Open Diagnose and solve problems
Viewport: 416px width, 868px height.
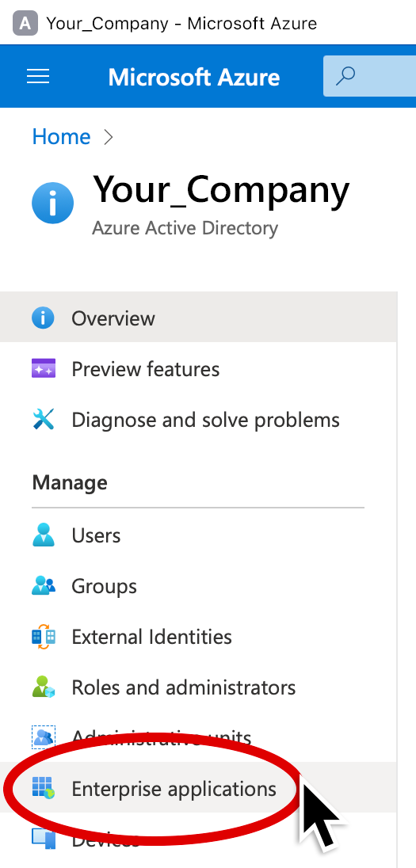[x=198, y=420]
